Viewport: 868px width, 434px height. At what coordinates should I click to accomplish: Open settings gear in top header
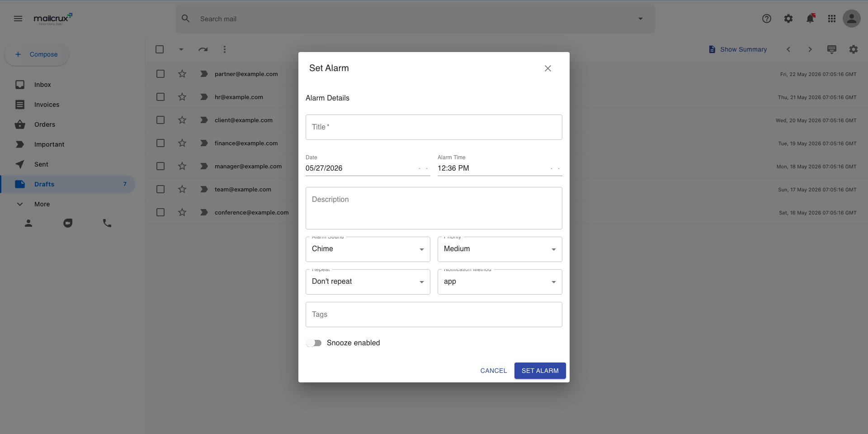(x=788, y=19)
